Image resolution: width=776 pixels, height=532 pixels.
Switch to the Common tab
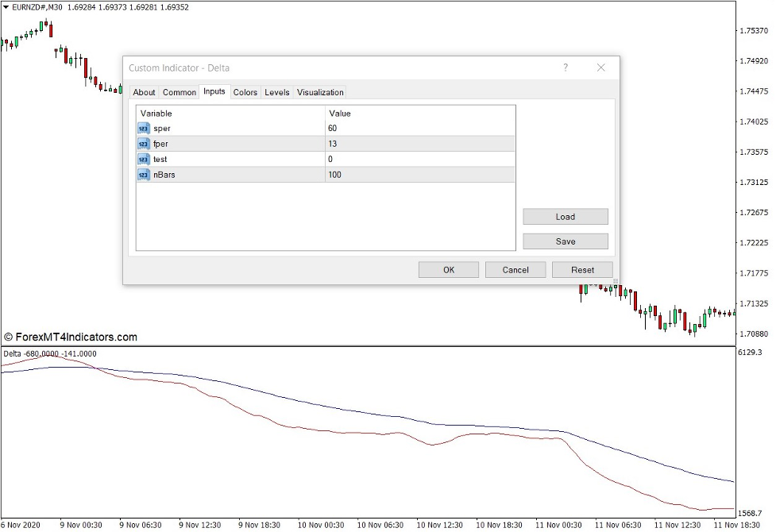pos(179,92)
